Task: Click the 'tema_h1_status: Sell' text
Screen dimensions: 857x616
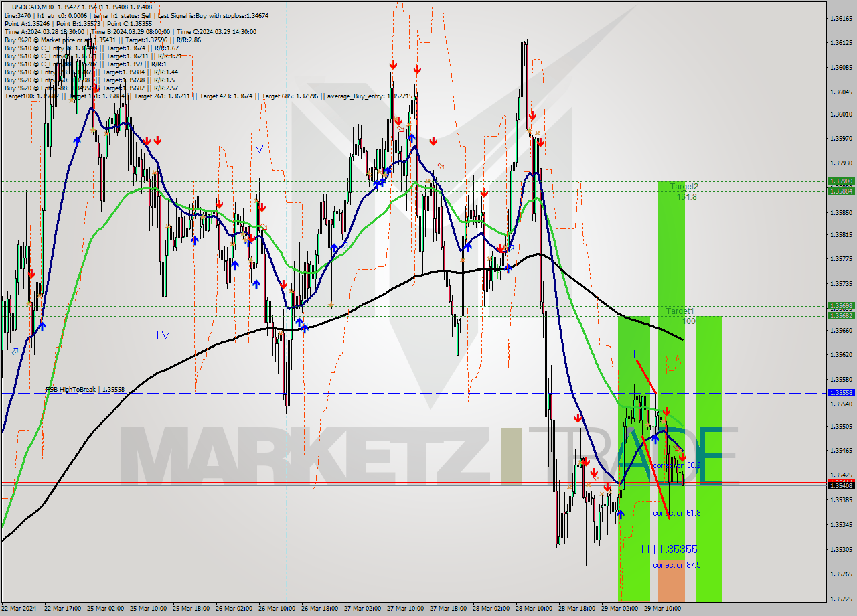Action: (123, 15)
